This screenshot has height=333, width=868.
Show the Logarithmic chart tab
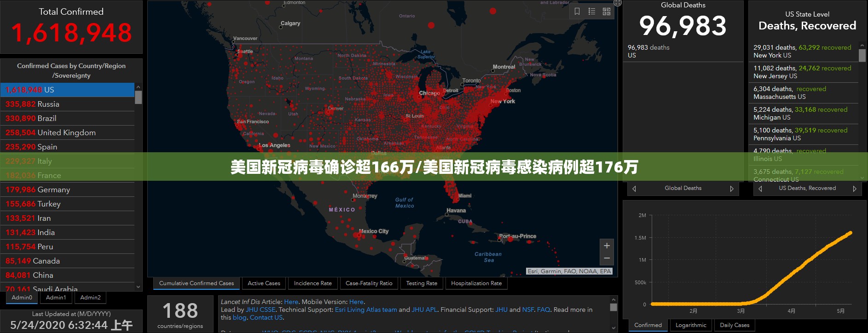pos(691,325)
